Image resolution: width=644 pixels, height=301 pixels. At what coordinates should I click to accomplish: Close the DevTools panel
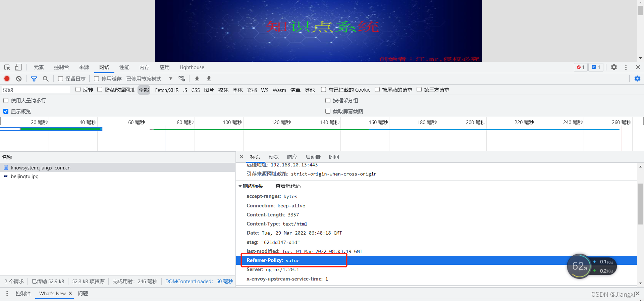tap(638, 67)
